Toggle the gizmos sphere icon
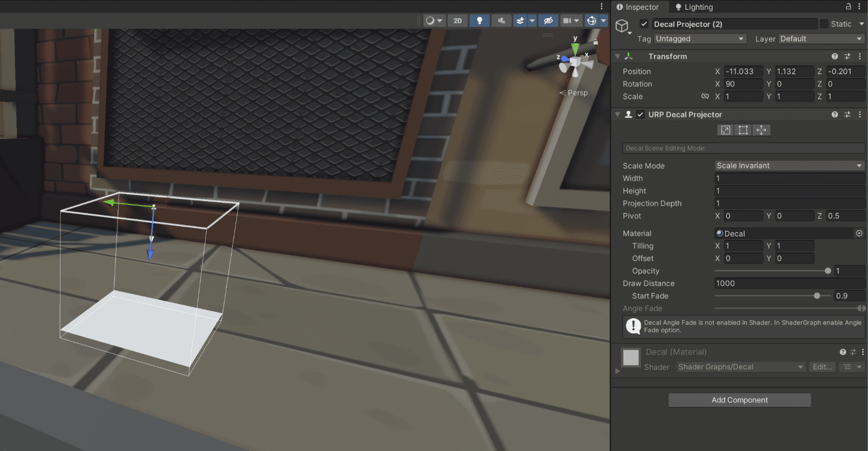This screenshot has height=451, width=868. click(x=591, y=20)
